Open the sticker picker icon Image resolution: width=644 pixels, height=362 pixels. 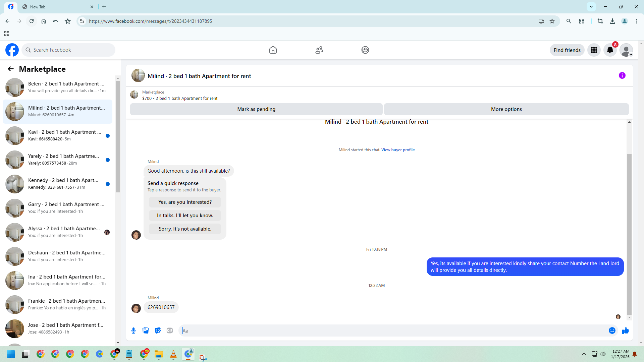point(158,330)
